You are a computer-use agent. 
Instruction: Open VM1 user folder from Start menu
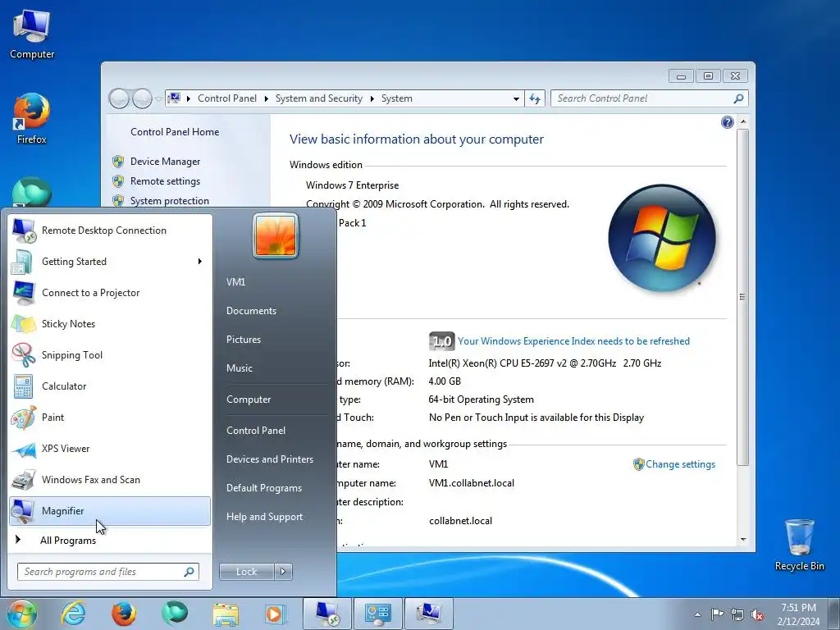click(235, 282)
